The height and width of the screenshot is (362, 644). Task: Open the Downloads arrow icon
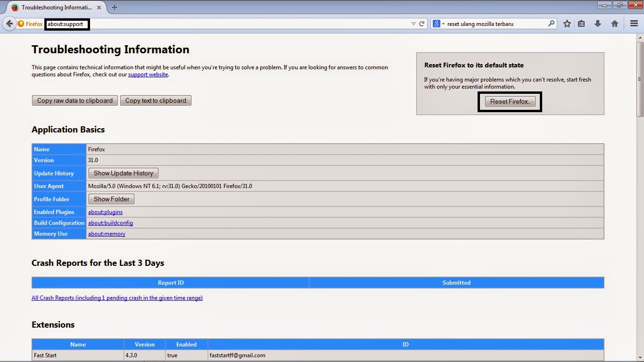click(x=598, y=24)
